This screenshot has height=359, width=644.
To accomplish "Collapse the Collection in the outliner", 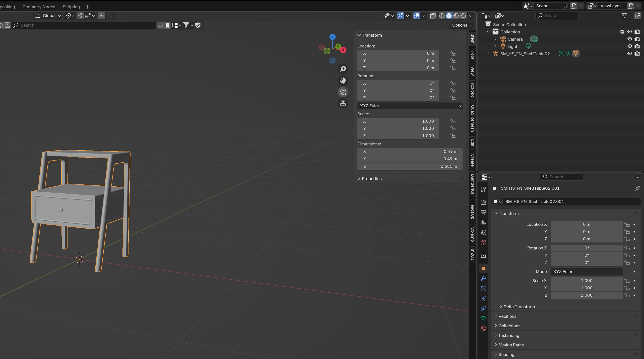I will click(488, 32).
